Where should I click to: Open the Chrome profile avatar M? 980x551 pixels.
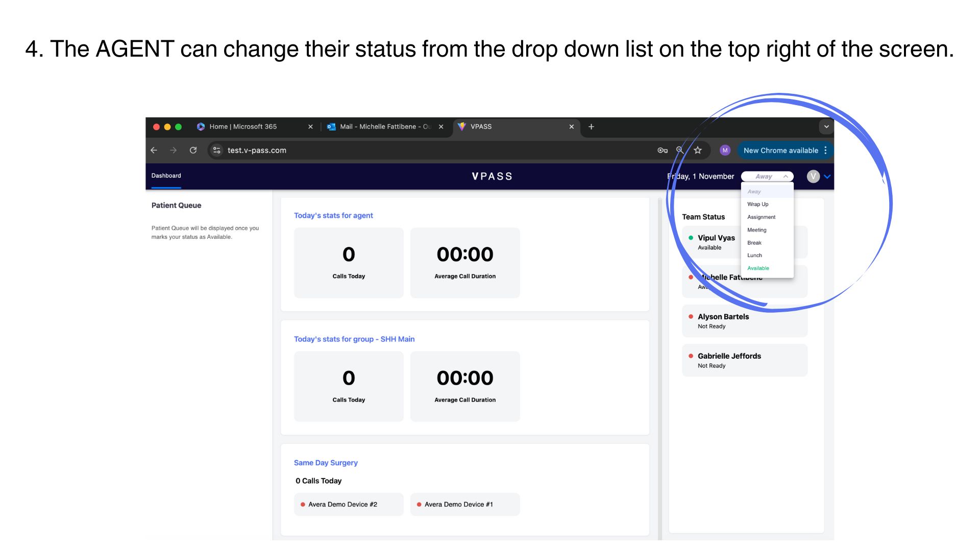[x=725, y=150]
